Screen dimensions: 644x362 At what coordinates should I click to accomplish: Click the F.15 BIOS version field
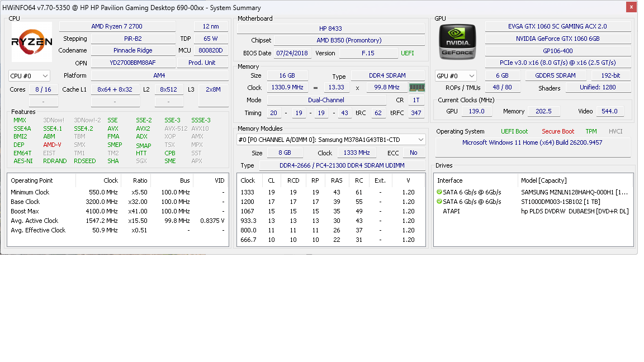368,54
